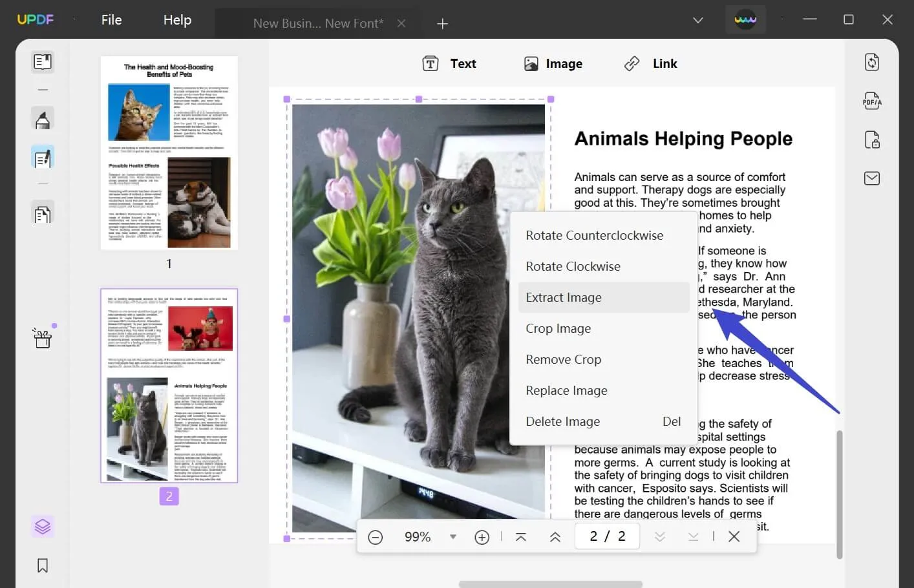
Task: Select Rotate Clockwise for the cat image
Action: click(573, 266)
